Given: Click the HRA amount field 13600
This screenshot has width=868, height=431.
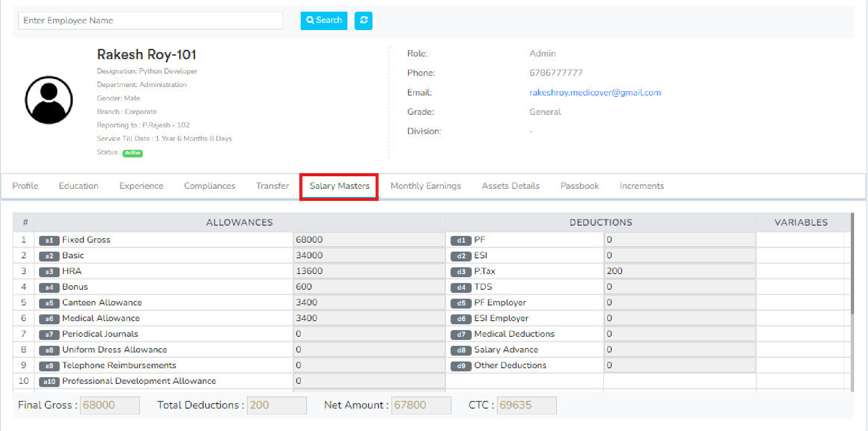Looking at the screenshot, I should pyautogui.click(x=369, y=271).
